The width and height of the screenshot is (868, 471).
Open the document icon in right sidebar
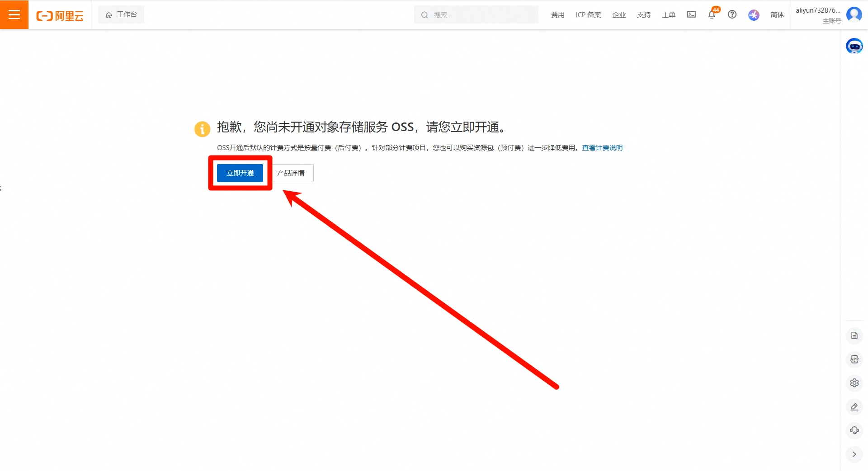click(x=854, y=335)
